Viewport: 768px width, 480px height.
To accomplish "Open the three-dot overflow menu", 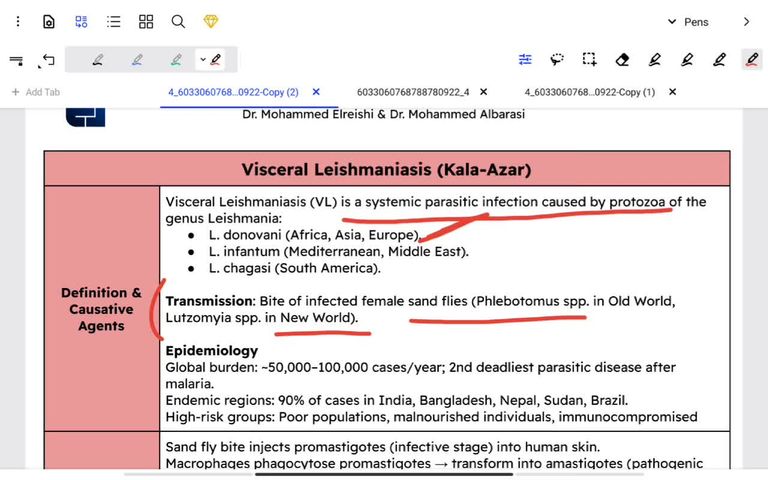I will tap(16, 21).
